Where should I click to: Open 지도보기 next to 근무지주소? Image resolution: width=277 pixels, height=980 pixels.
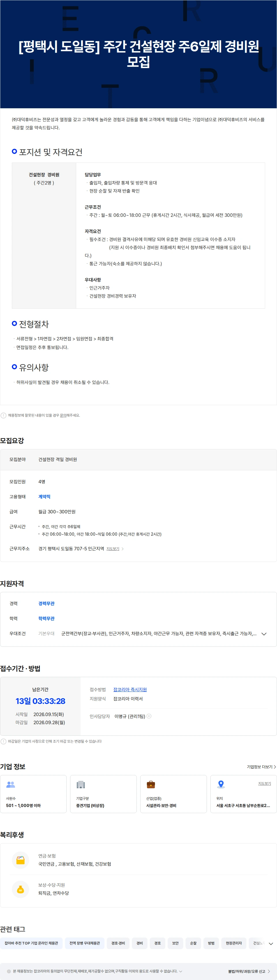pyautogui.click(x=113, y=549)
